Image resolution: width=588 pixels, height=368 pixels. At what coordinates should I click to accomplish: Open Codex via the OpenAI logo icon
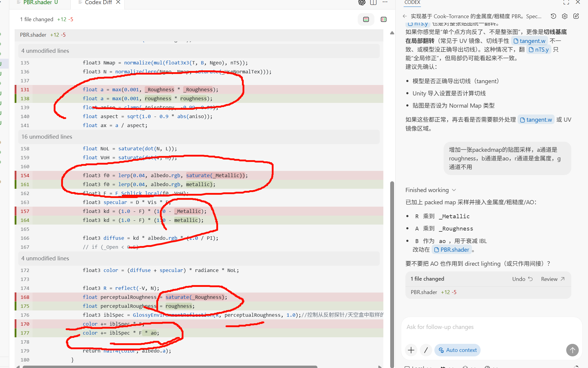[x=362, y=2]
